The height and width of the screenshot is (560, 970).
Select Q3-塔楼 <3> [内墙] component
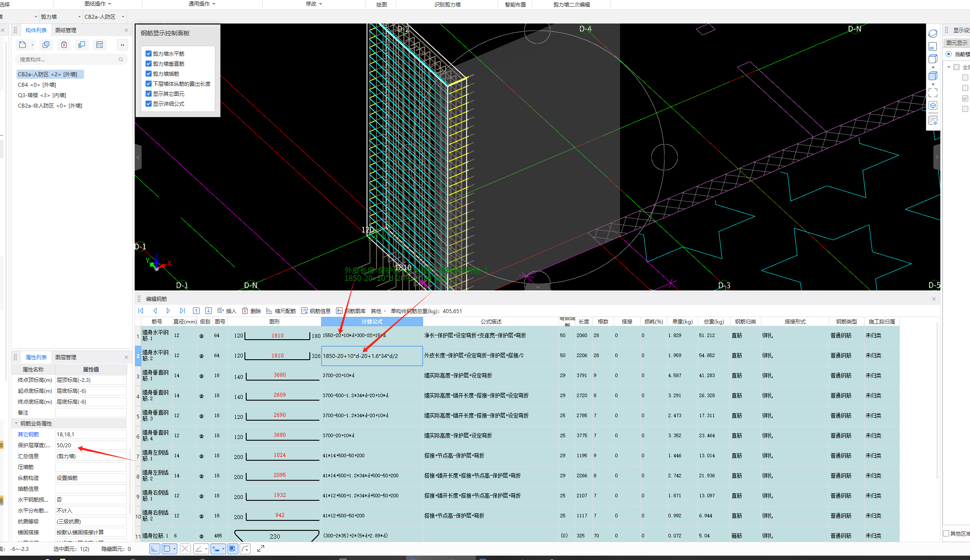42,95
